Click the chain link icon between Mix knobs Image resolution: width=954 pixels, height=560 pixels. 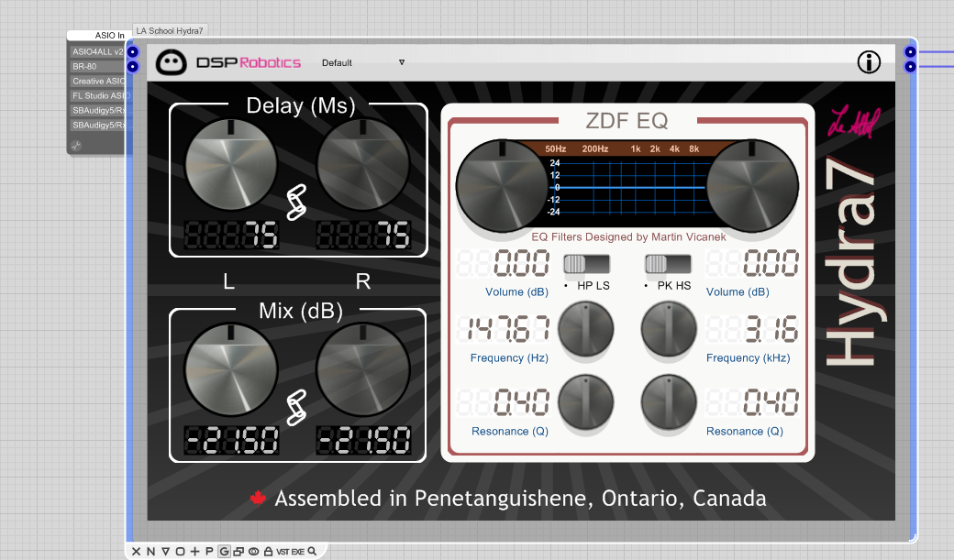[296, 407]
